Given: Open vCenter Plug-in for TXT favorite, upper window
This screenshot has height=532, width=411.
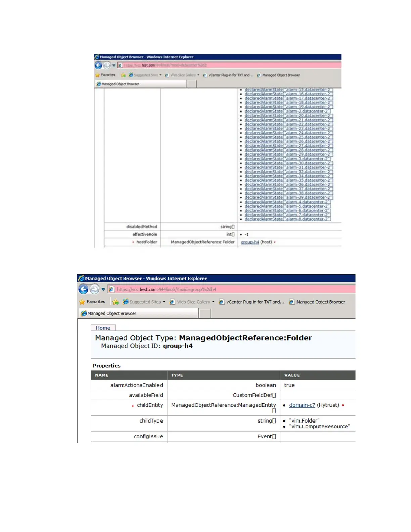Looking at the screenshot, I should [228, 75].
